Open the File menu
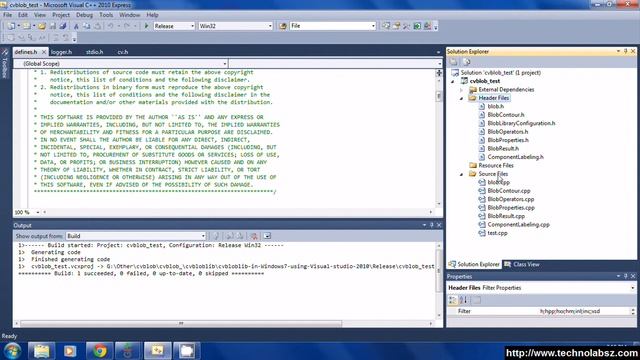Image resolution: width=640 pixels, height=360 pixels. coord(7,15)
